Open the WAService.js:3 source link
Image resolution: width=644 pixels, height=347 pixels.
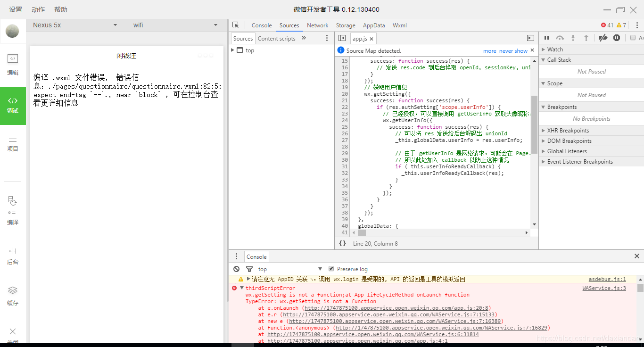point(604,288)
